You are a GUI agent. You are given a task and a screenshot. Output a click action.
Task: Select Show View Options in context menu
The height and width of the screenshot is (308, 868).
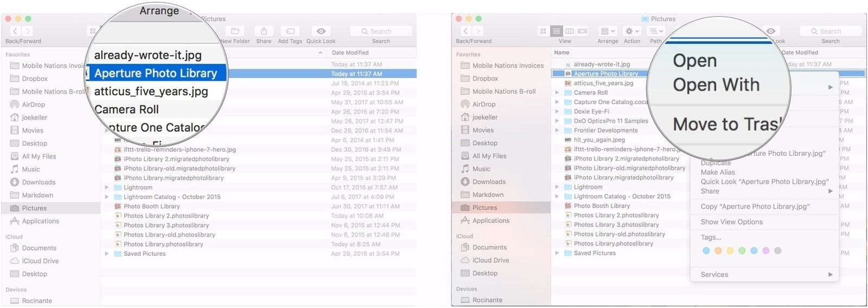pyautogui.click(x=731, y=222)
